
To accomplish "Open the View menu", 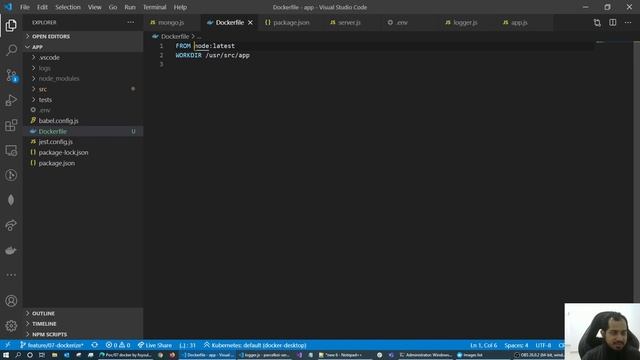I will 94,7.
